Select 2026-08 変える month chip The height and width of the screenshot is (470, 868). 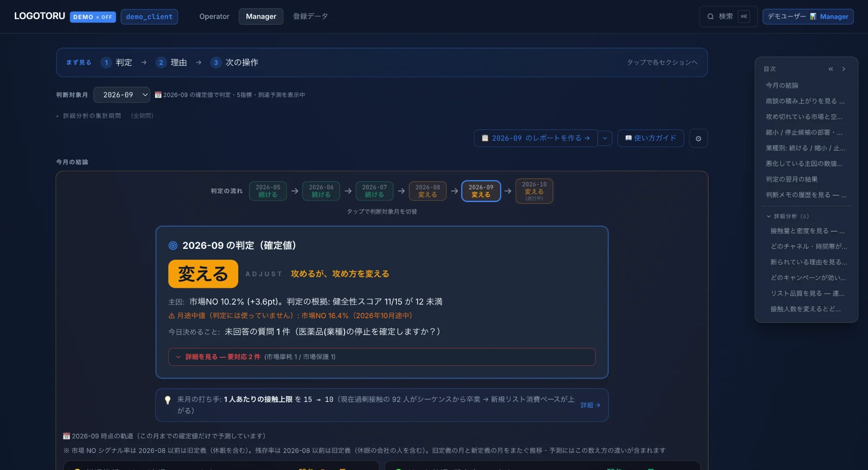click(x=427, y=191)
